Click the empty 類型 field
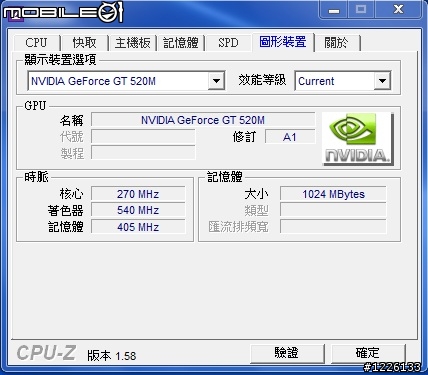 (x=333, y=210)
